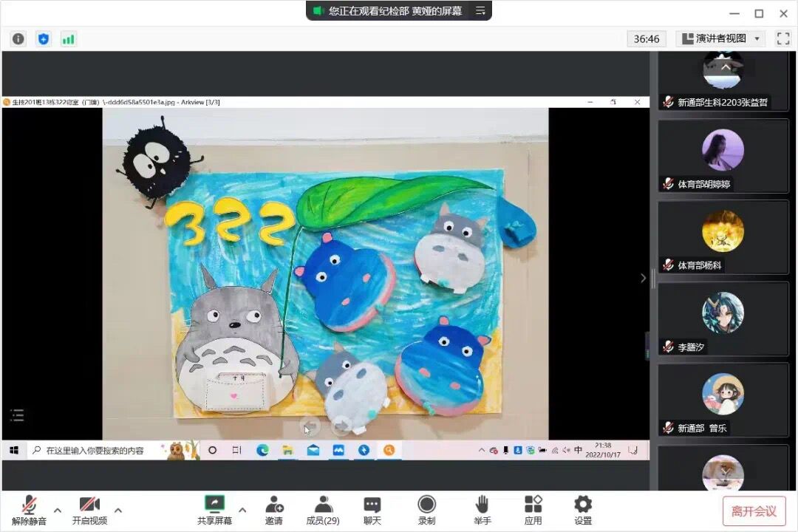Screen dimensions: 798x532
Task: Click muted mic icon beside 新通部 曾乐
Action: [x=668, y=428]
